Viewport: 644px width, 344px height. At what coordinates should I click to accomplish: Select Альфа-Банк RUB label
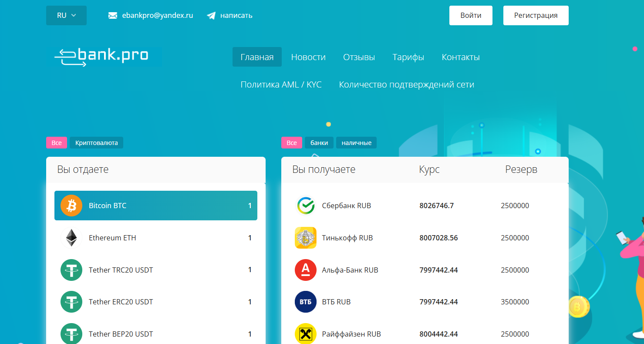coord(350,270)
